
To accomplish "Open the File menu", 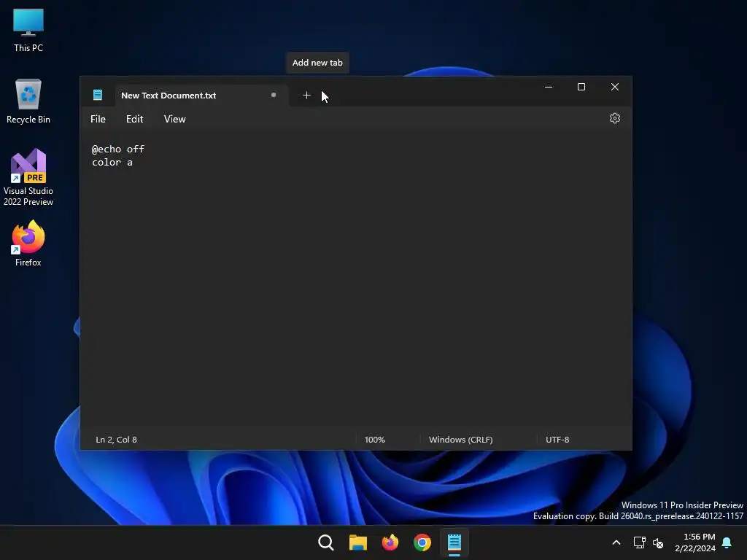I will 98,119.
